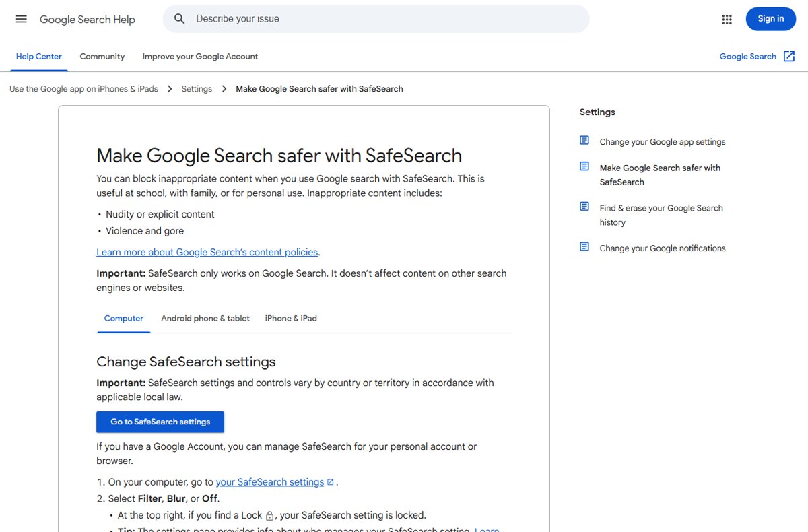Viewport: 808px width, 532px height.
Task: Click article icon beside Change your Google app settings
Action: tap(584, 141)
